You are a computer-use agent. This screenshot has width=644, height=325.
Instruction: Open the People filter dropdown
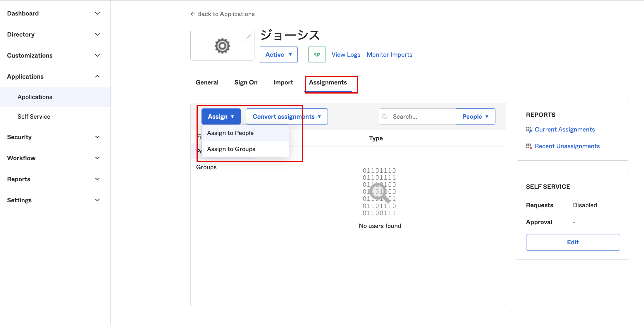coord(475,117)
